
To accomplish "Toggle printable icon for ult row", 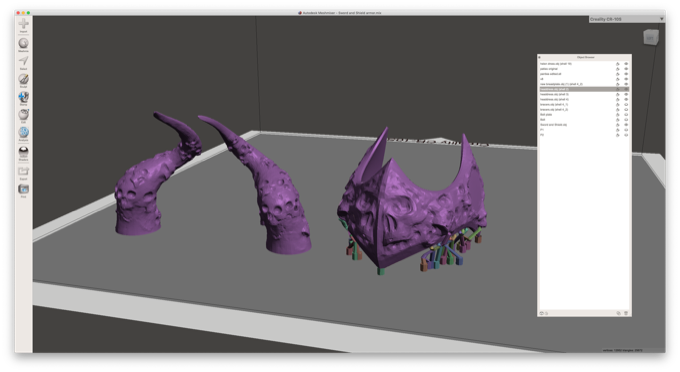I will pyautogui.click(x=618, y=79).
